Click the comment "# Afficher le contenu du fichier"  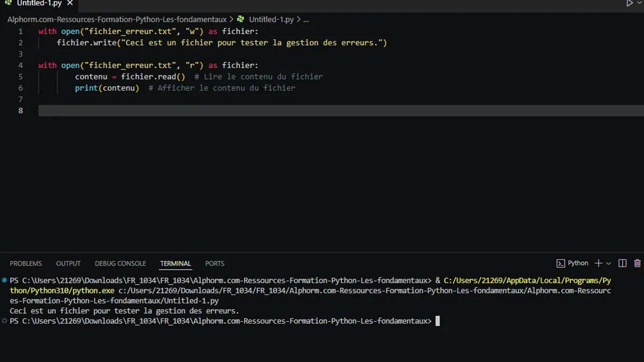pyautogui.click(x=222, y=88)
